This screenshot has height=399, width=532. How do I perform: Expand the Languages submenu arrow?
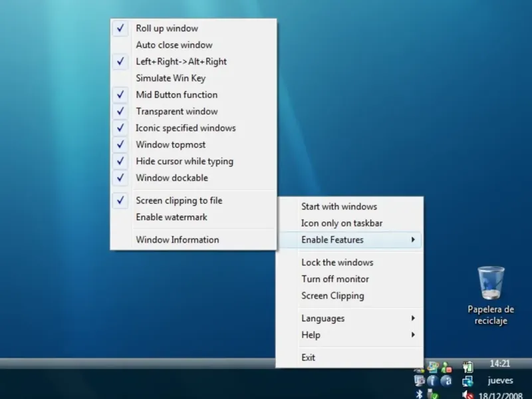pos(413,319)
